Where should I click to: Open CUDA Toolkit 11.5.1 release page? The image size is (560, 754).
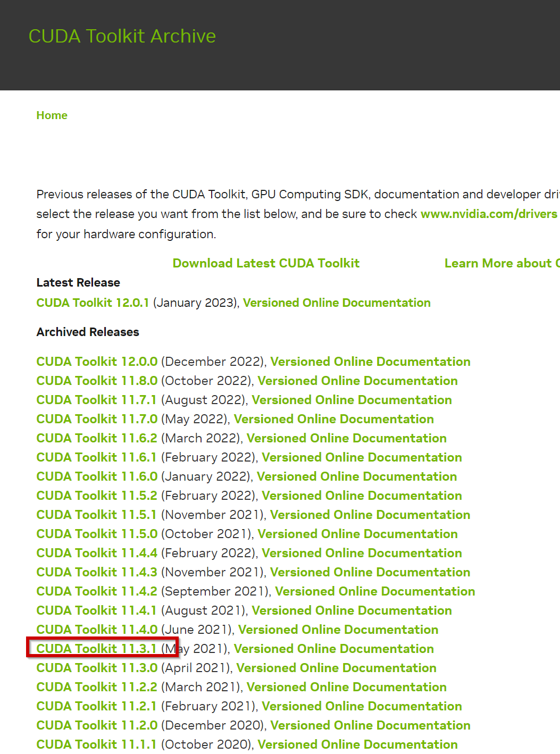pos(96,515)
